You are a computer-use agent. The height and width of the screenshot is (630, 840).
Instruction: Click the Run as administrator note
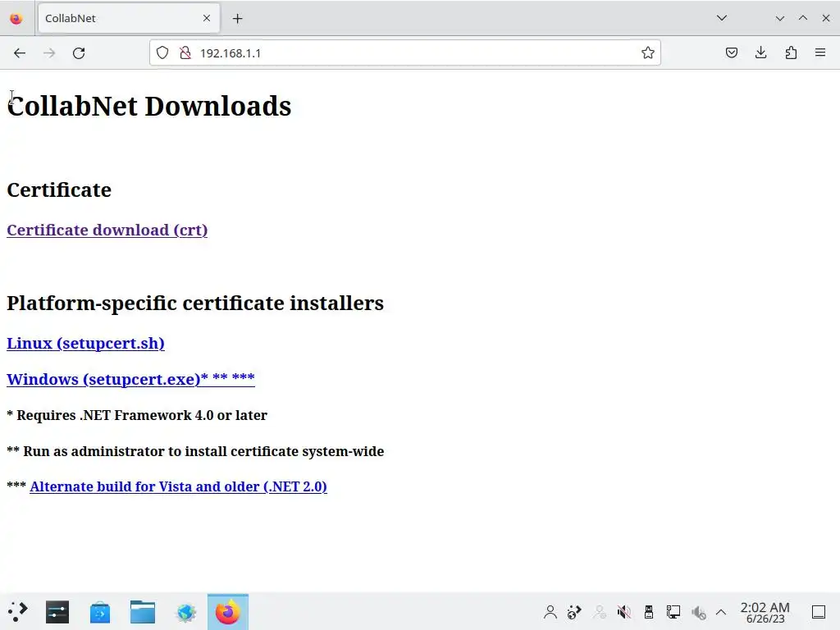pyautogui.click(x=195, y=451)
